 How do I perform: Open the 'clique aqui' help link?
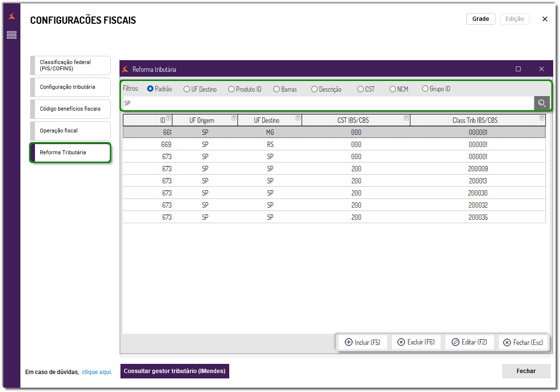(x=97, y=372)
